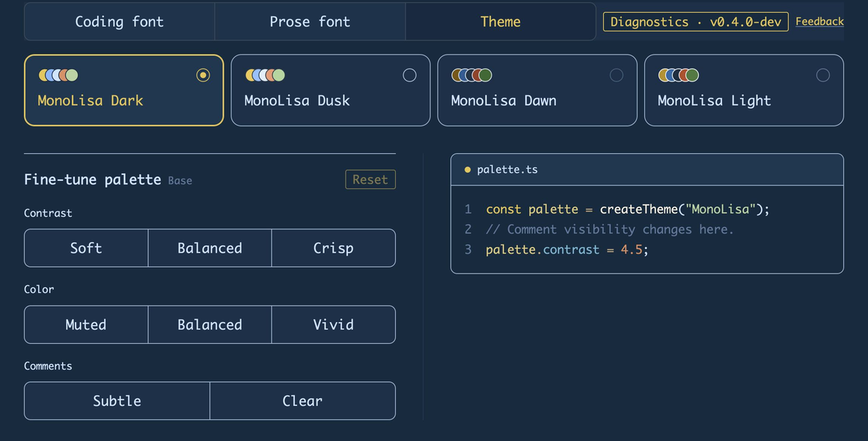Select MonoLisa Dawn radio button
The width and height of the screenshot is (868, 441).
tap(616, 75)
